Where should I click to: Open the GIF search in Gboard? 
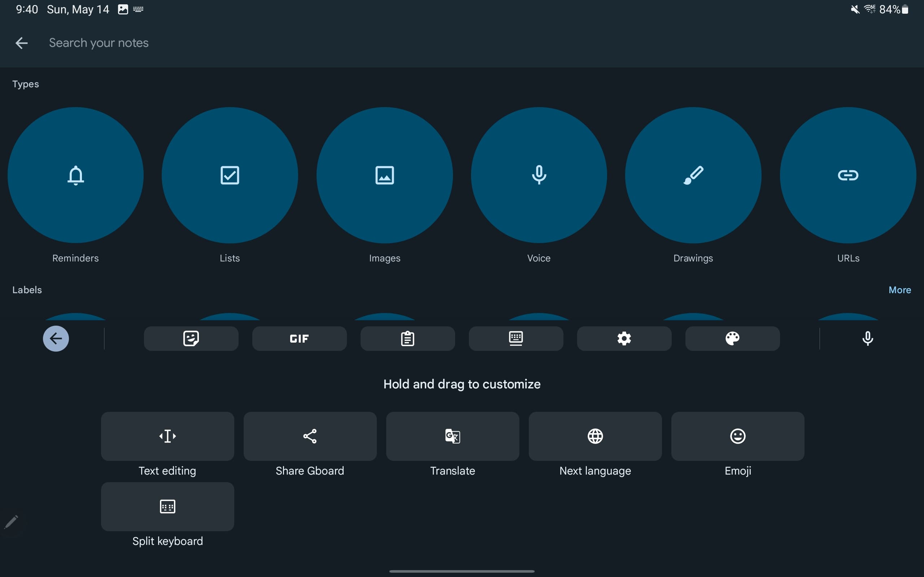coord(299,339)
